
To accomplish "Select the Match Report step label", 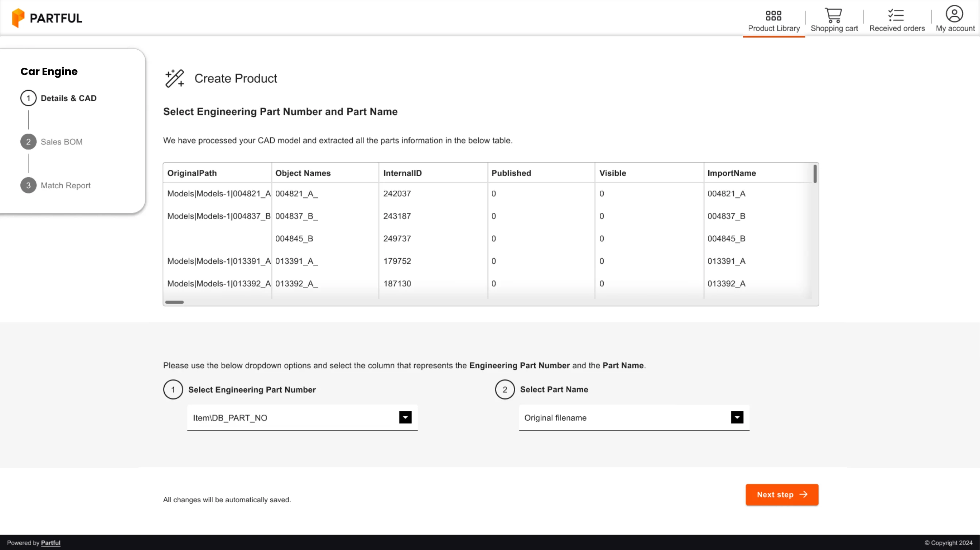I will click(x=66, y=186).
